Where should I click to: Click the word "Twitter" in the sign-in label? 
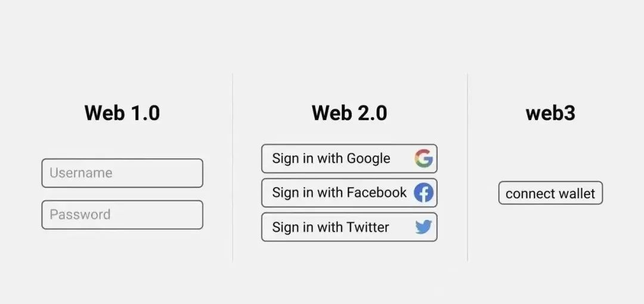click(368, 227)
